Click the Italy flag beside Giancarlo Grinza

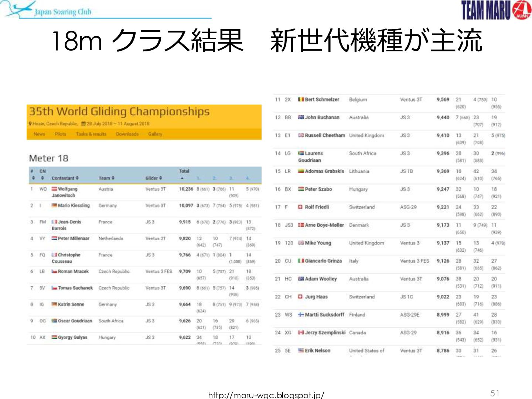(x=301, y=261)
